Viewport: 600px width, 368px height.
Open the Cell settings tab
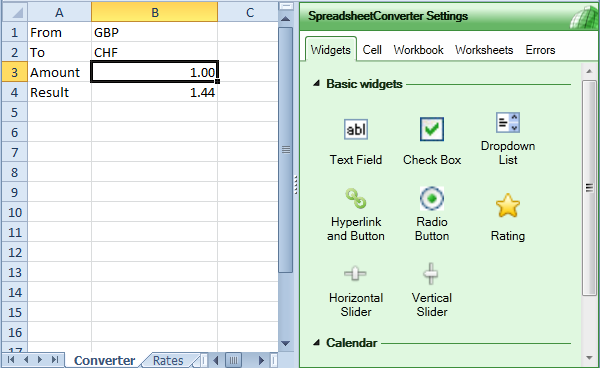coord(372,50)
